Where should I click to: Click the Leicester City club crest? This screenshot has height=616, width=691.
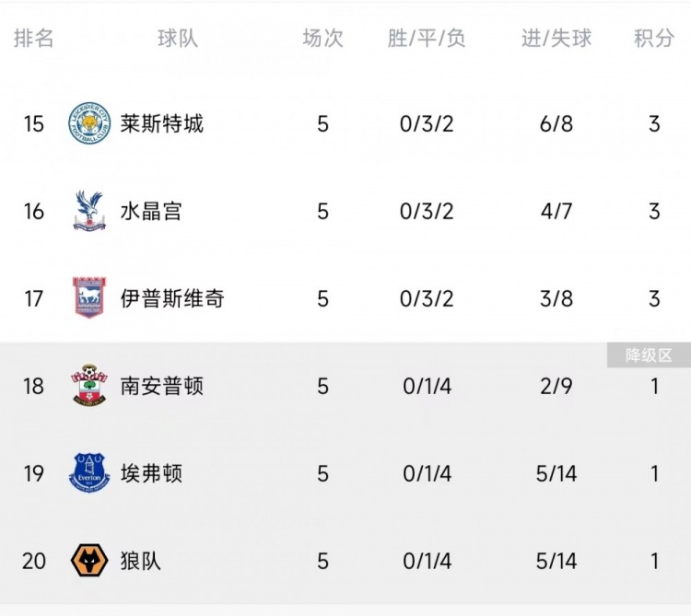(x=89, y=123)
